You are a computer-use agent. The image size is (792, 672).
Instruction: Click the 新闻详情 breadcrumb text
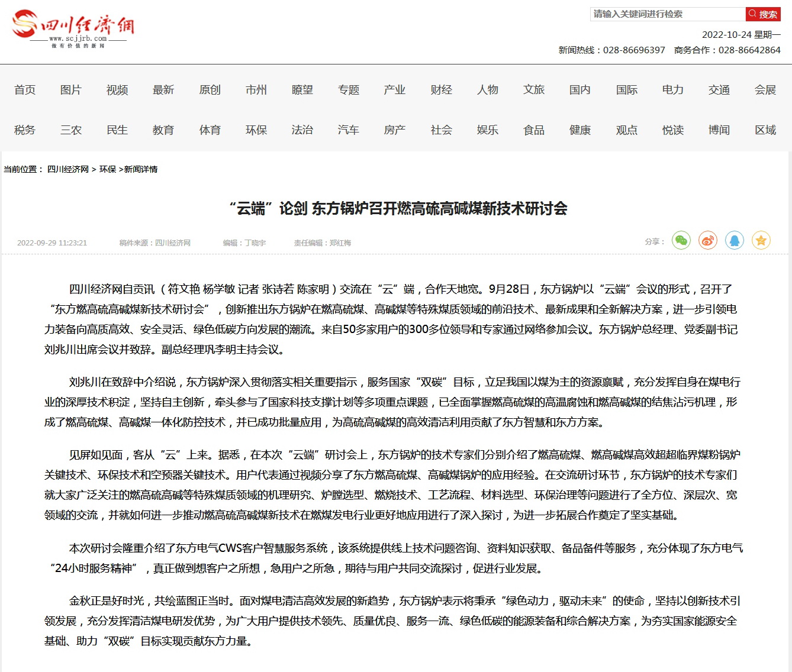tap(141, 169)
